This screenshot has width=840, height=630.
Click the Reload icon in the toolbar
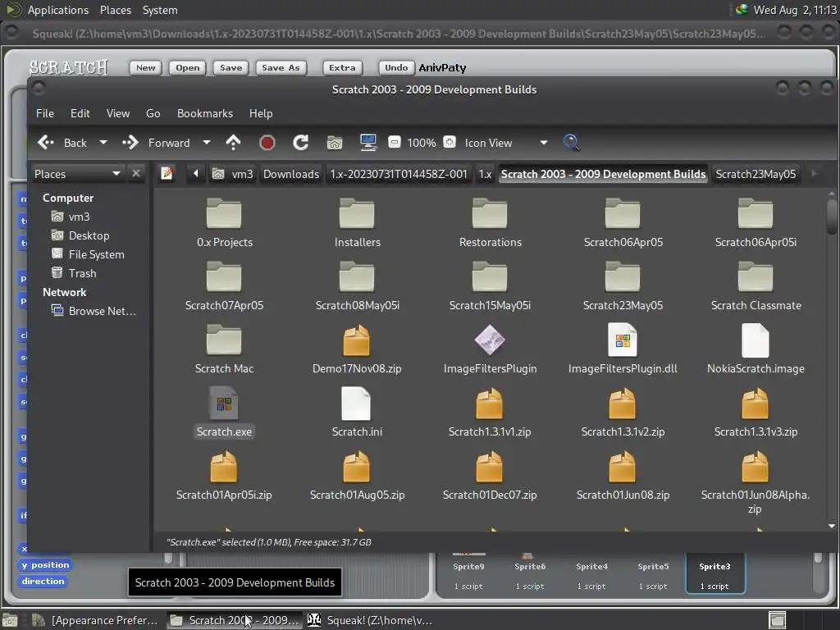point(301,143)
